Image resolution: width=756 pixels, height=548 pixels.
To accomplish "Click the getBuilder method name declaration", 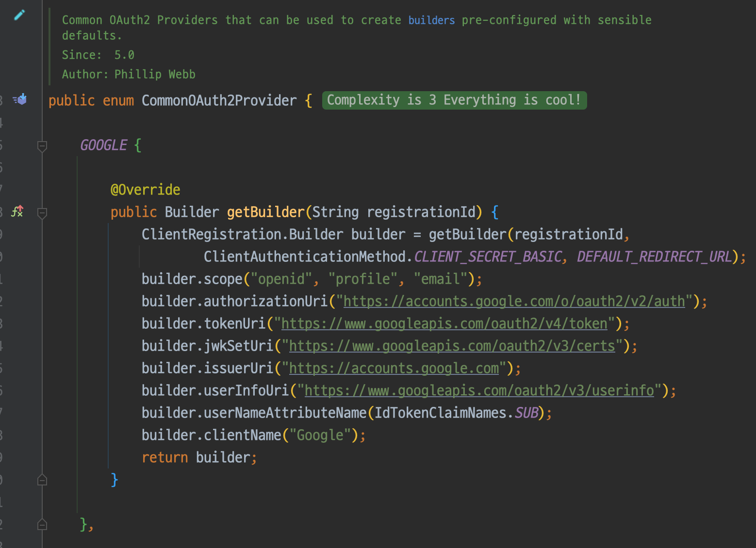I will 265,212.
